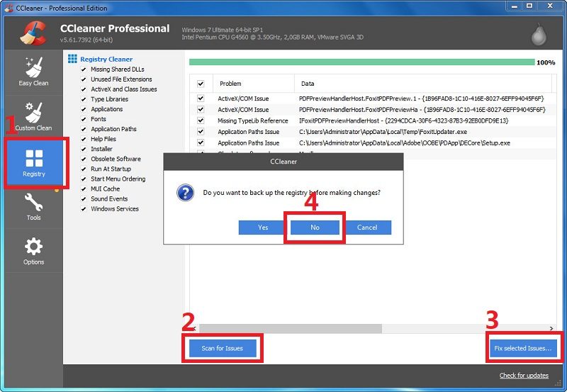The image size is (567, 392).
Task: Click the Registry Cleaner grid icon
Action: point(72,59)
